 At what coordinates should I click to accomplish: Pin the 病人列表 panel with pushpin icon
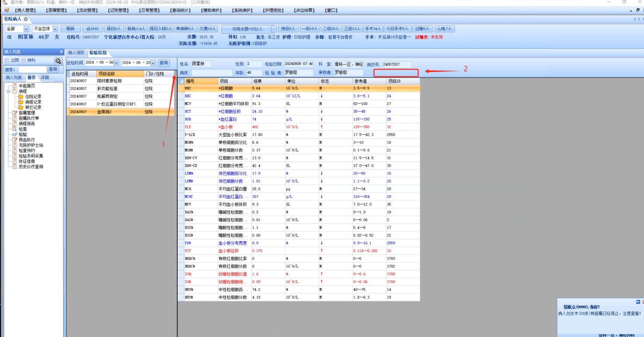pos(61,52)
